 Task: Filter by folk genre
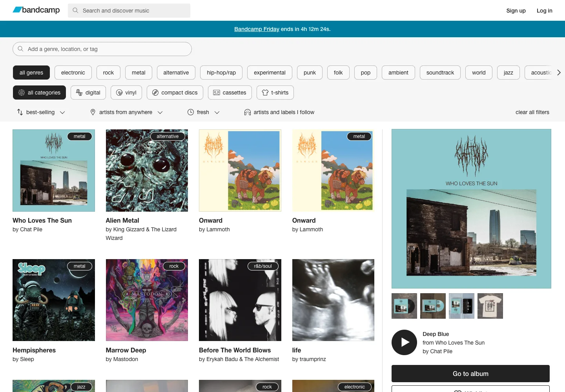pos(338,73)
